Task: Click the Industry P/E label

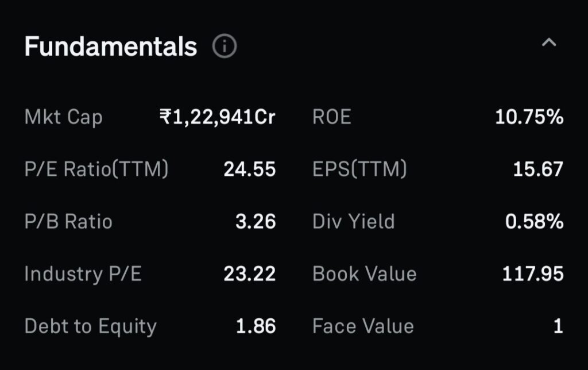Action: (83, 274)
